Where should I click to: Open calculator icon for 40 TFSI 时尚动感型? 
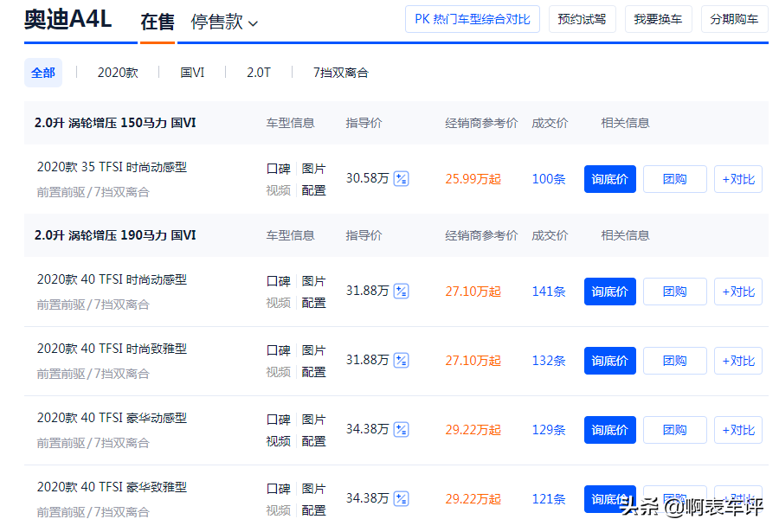point(401,292)
